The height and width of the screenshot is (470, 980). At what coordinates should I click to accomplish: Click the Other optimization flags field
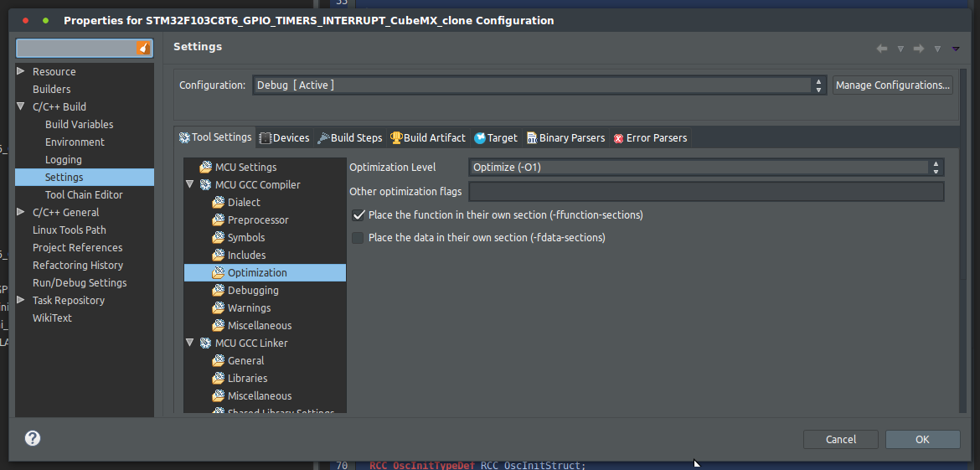(705, 192)
